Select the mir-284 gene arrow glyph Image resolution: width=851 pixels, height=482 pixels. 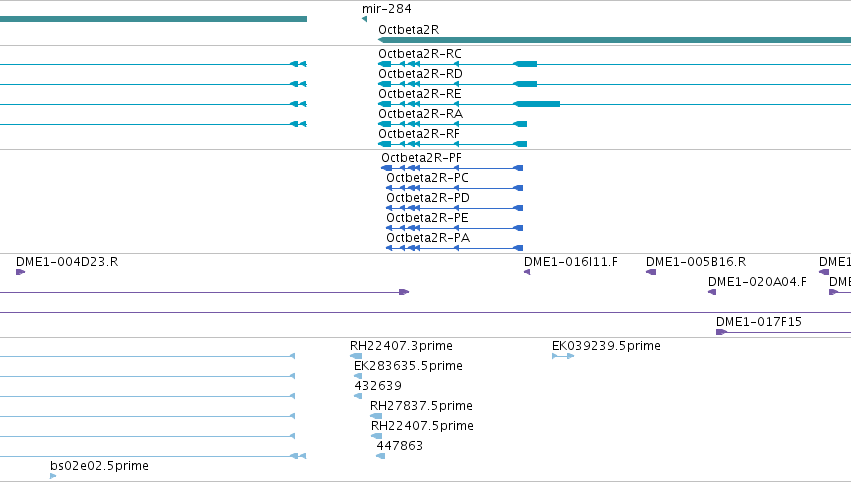coord(364,19)
